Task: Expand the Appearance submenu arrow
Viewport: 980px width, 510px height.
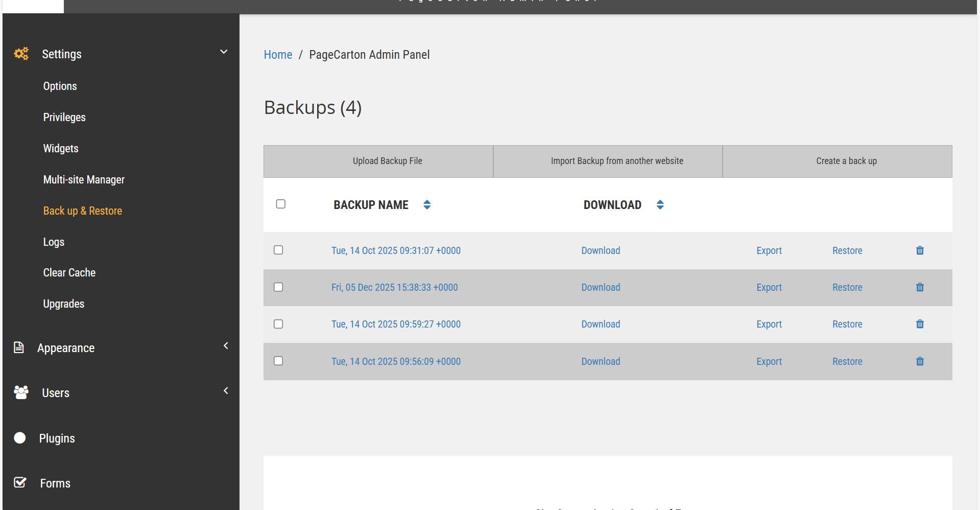Action: coord(226,346)
